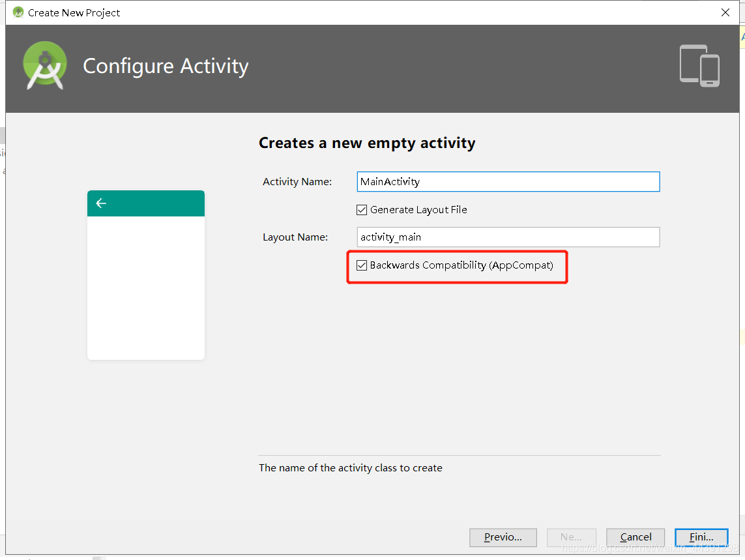This screenshot has height=560, width=745.
Task: Uncheck the Generate Layout File option
Action: pyautogui.click(x=362, y=209)
